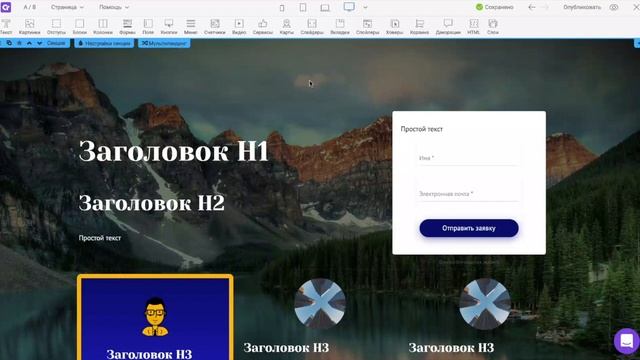Select the HTML code tool

[473, 27]
